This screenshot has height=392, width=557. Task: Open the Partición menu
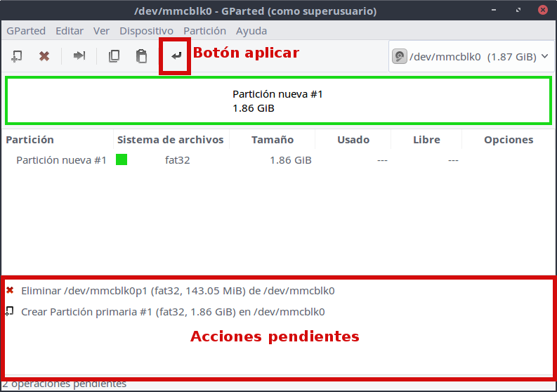pyautogui.click(x=204, y=31)
